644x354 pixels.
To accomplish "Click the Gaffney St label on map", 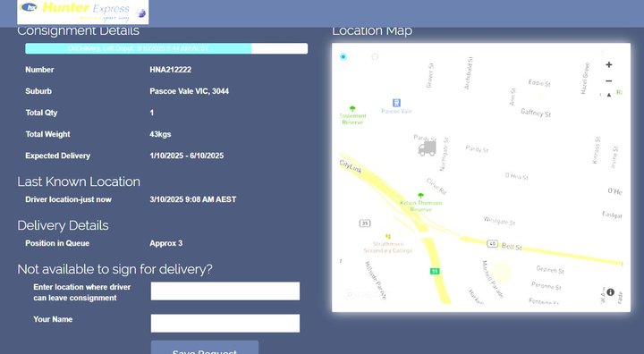I will (x=536, y=113).
